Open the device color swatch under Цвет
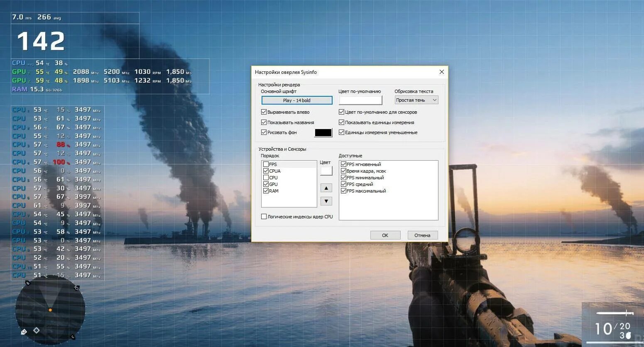Image resolution: width=644 pixels, height=347 pixels. click(x=326, y=171)
